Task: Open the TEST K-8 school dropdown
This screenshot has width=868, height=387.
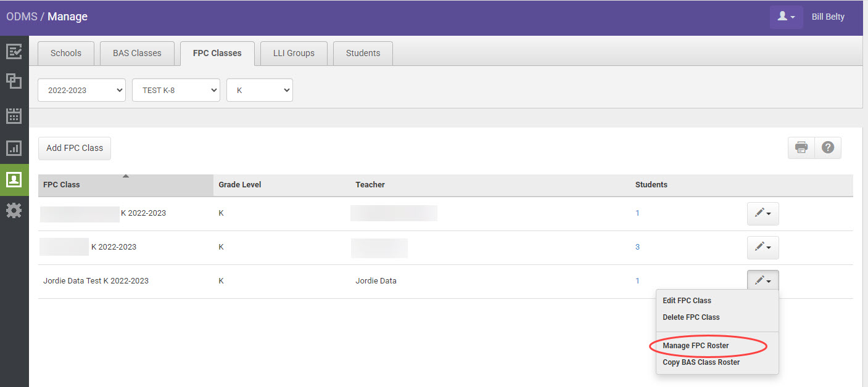Action: point(176,89)
